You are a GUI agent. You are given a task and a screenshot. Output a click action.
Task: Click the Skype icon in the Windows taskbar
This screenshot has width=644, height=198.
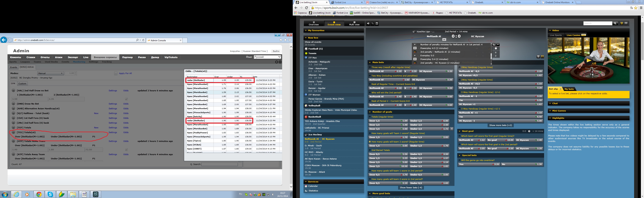50,194
